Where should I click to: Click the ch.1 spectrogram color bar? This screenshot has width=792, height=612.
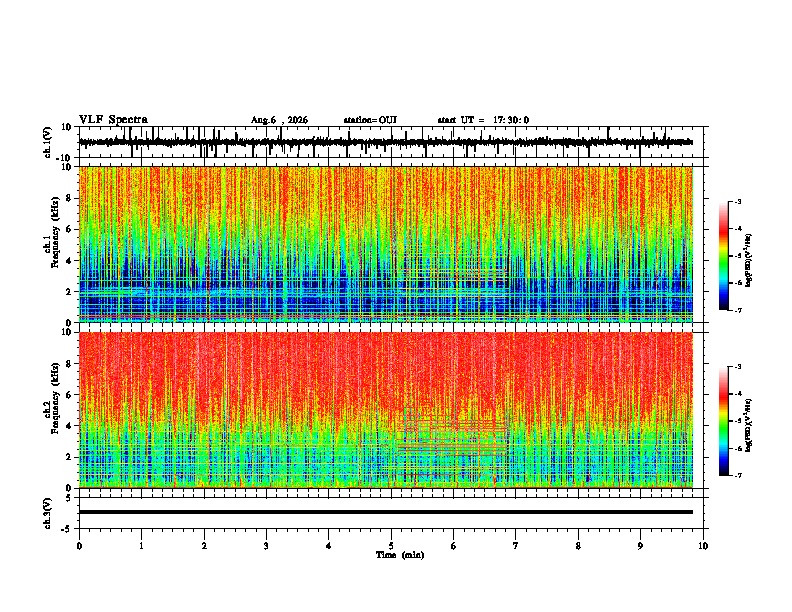724,256
